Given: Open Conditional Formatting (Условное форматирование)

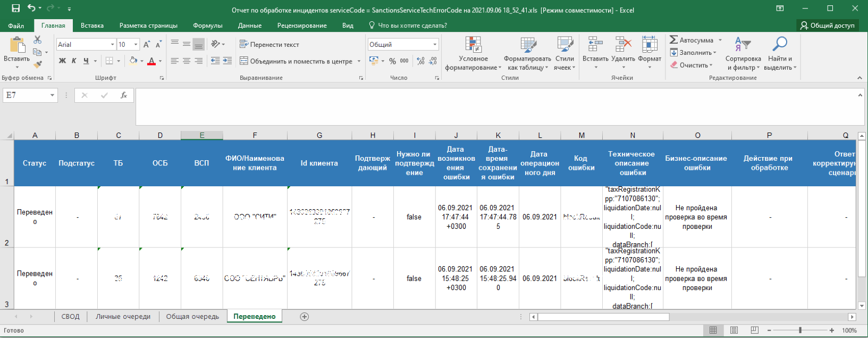Looking at the screenshot, I should pos(473,54).
